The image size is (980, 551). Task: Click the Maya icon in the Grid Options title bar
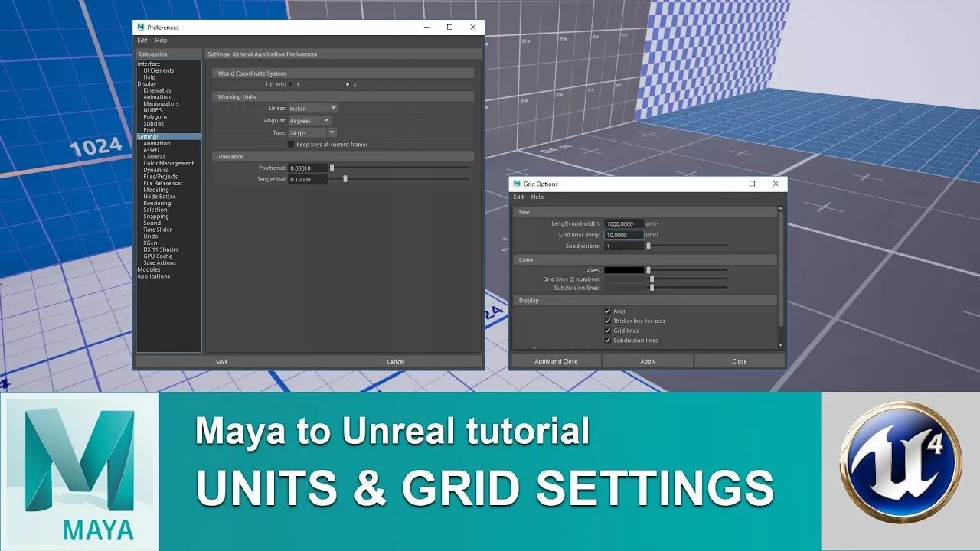click(x=517, y=184)
